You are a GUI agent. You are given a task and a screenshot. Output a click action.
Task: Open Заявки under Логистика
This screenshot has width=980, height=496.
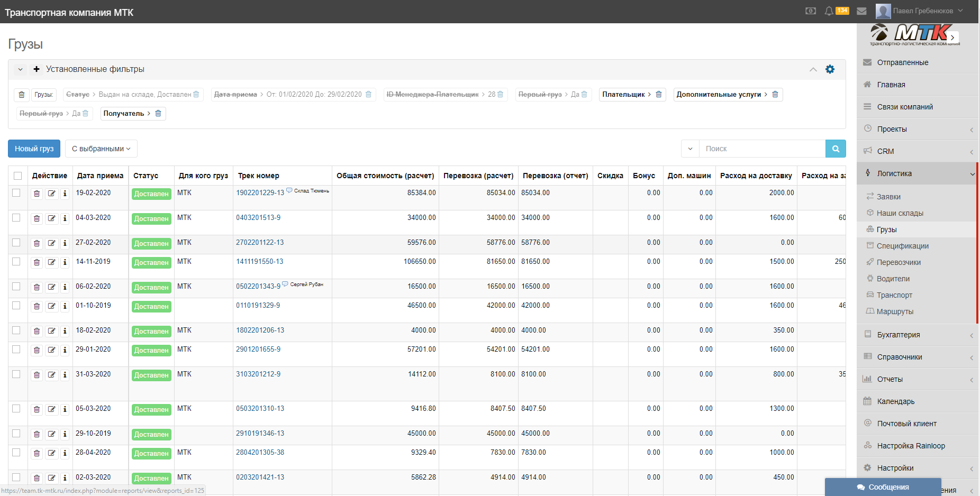point(888,197)
